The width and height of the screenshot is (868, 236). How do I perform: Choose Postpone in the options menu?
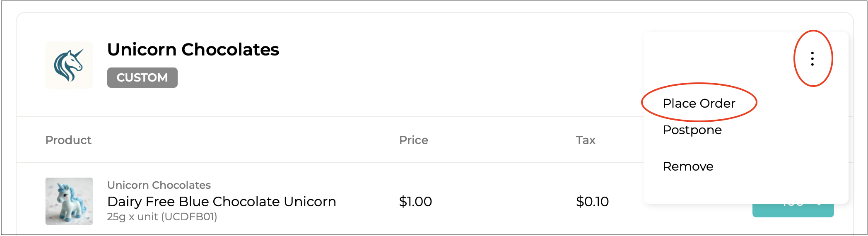coord(692,130)
